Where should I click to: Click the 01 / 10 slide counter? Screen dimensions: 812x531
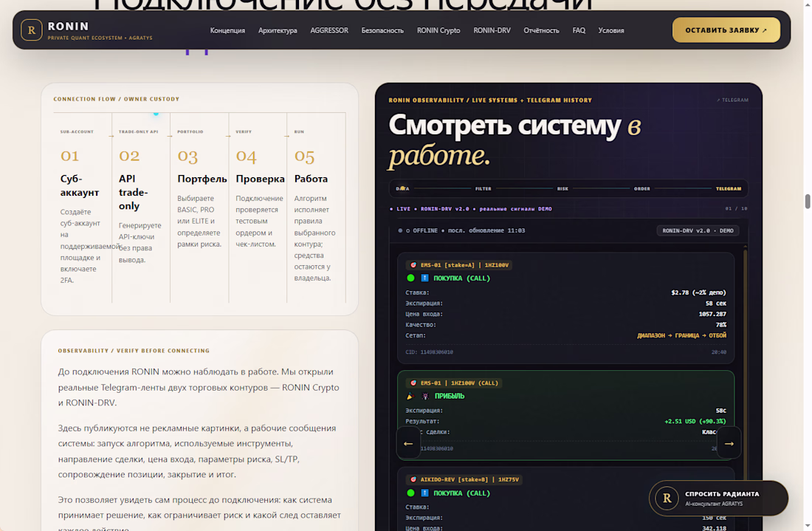click(x=736, y=209)
